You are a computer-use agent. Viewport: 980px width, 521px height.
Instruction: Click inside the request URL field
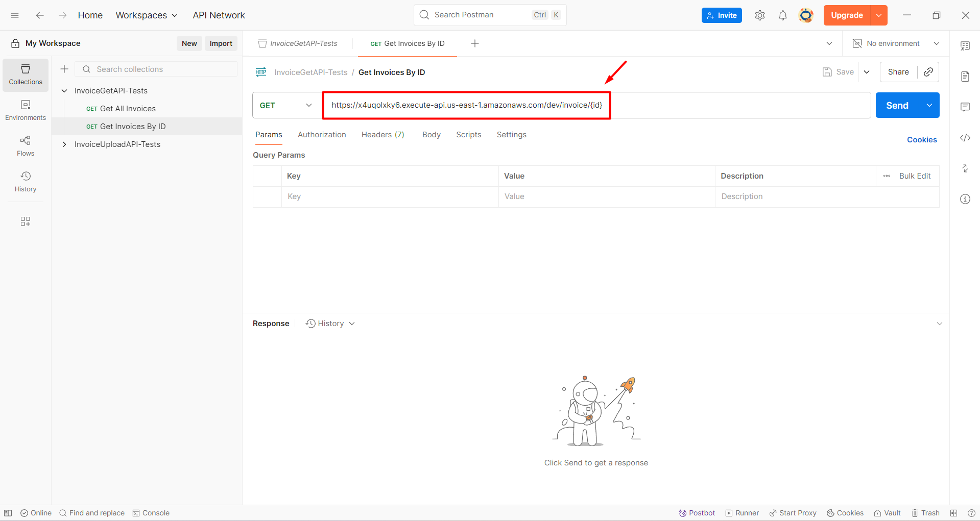pyautogui.click(x=466, y=105)
